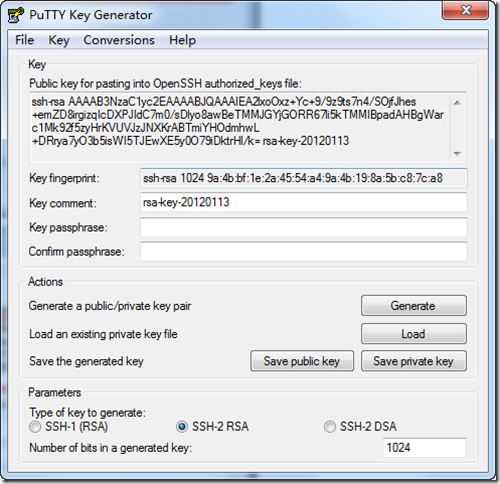Screen dimensions: 500x484
Task: Click the 'Confirm passphrase:' label
Action: click(77, 251)
